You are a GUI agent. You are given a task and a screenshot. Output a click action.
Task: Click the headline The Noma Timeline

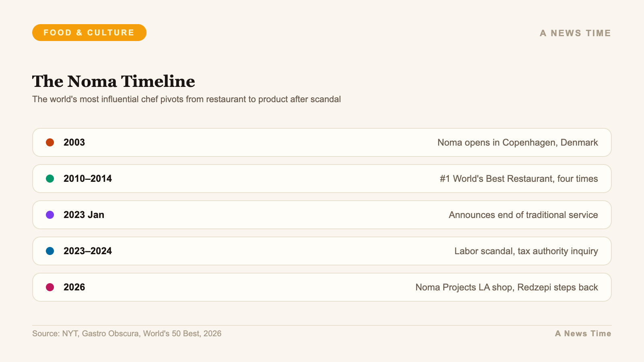pyautogui.click(x=114, y=82)
